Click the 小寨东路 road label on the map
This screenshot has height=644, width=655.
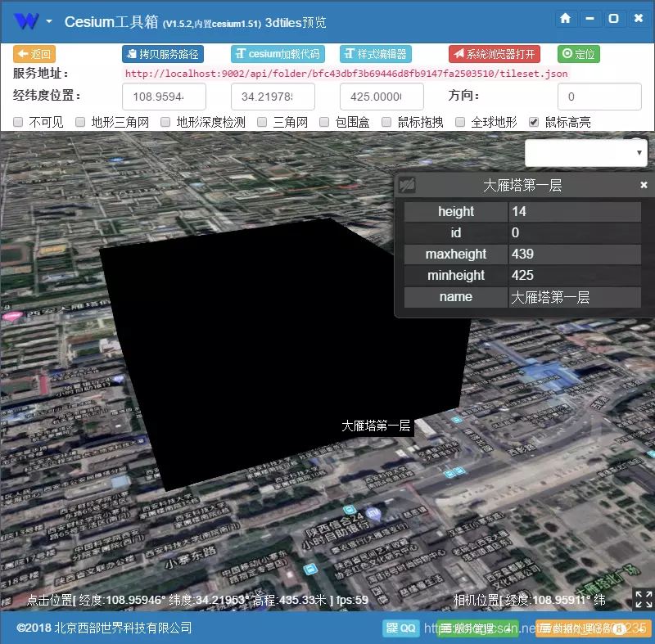coord(191,558)
